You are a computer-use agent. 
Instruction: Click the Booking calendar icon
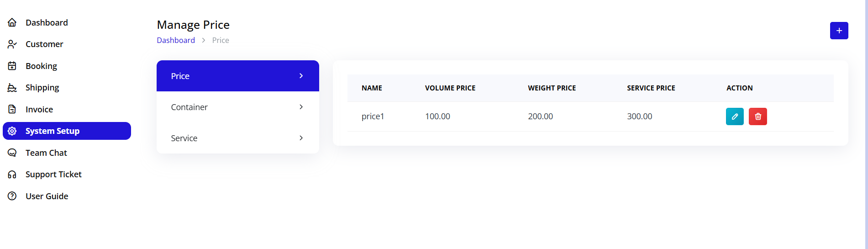pos(12,66)
